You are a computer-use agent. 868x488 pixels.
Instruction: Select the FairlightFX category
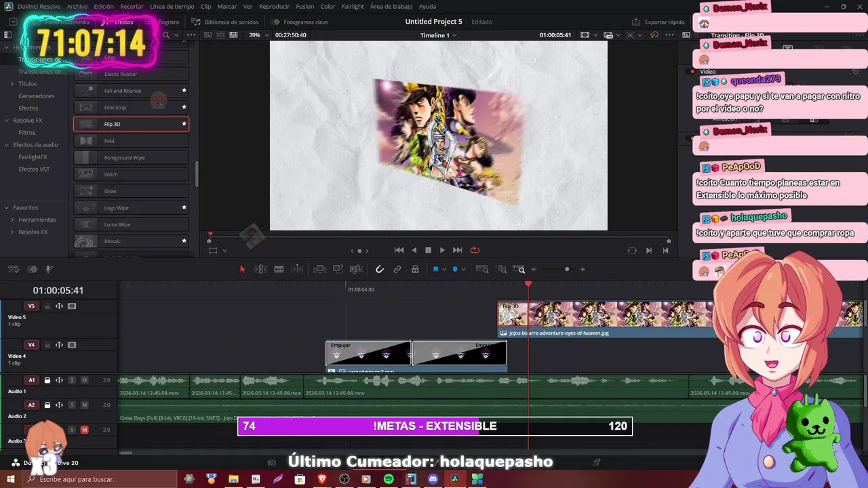[33, 157]
